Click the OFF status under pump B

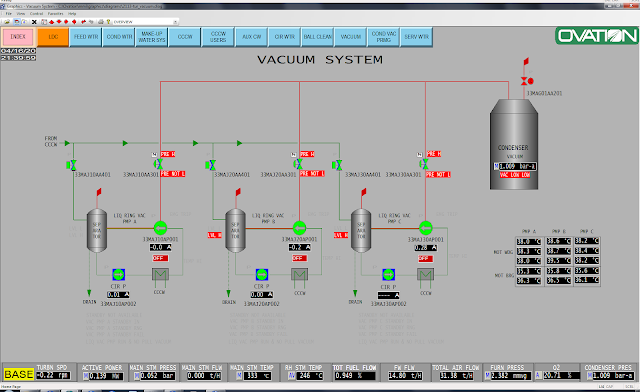point(299,258)
